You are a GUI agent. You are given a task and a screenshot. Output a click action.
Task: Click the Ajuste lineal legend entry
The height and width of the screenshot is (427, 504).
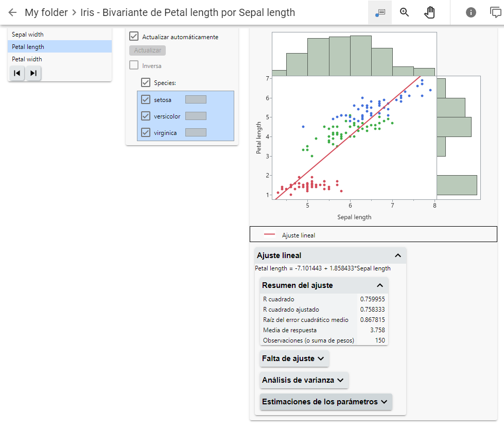pos(298,235)
